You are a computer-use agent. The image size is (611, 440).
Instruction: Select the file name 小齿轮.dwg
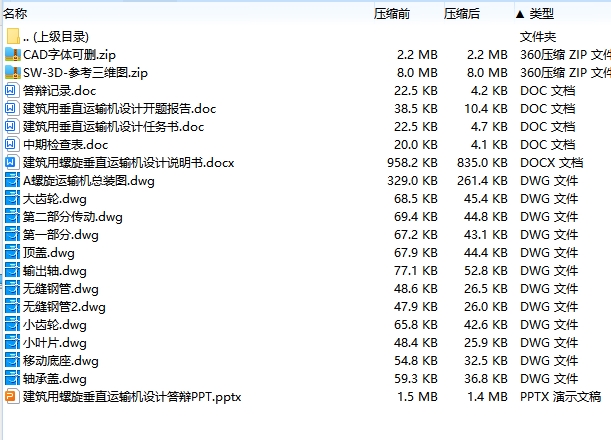pyautogui.click(x=55, y=325)
